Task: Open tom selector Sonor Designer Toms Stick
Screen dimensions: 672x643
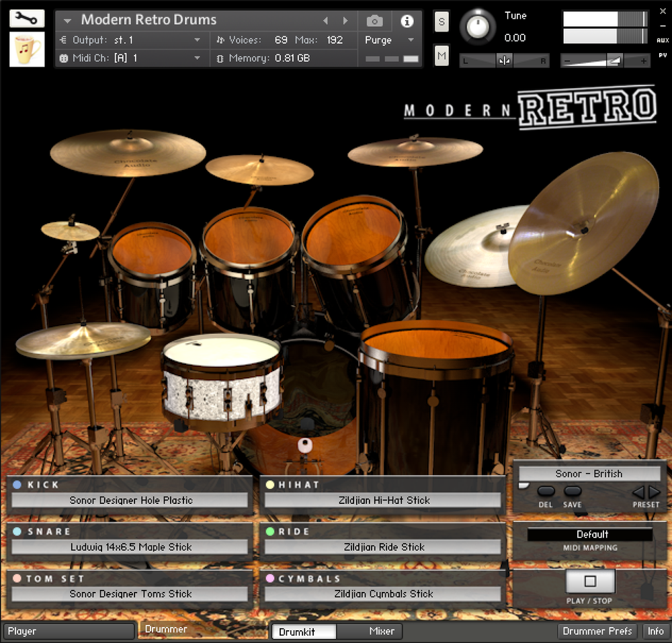Action: tap(130, 594)
